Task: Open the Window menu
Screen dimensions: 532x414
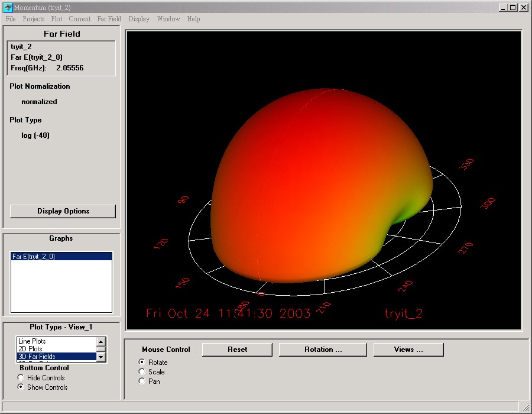Action: [168, 19]
